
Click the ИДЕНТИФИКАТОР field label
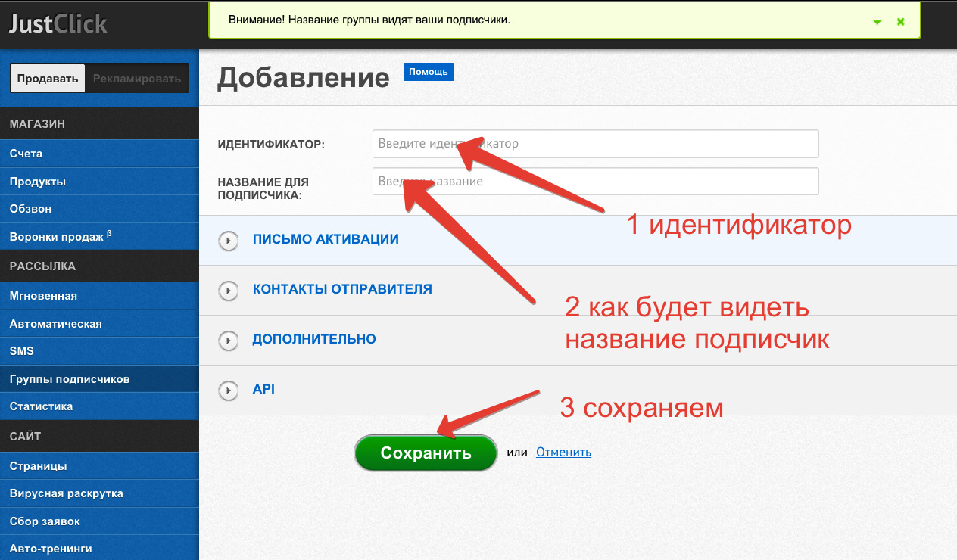tap(271, 144)
